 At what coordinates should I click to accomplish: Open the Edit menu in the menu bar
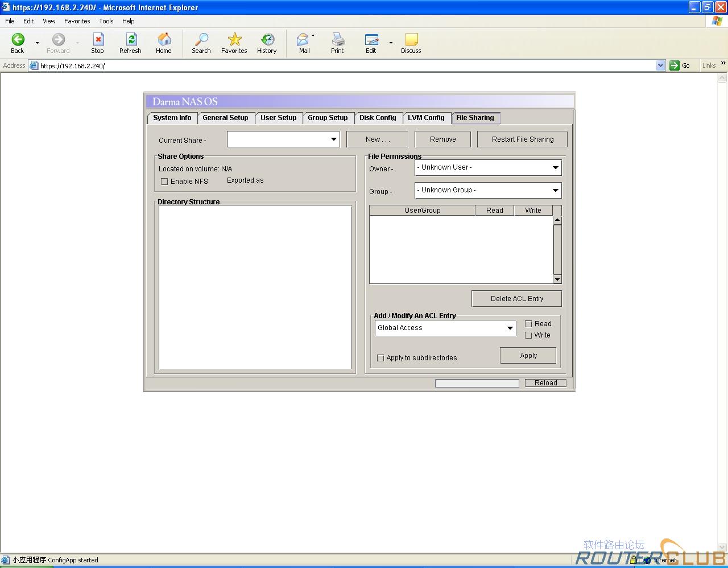[28, 21]
